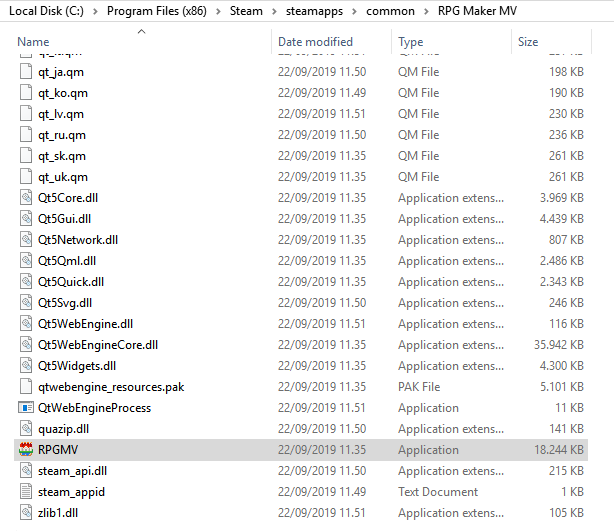Image resolution: width=614 pixels, height=531 pixels.
Task: Click the qt_sk.qm file icon
Action: pos(26,155)
